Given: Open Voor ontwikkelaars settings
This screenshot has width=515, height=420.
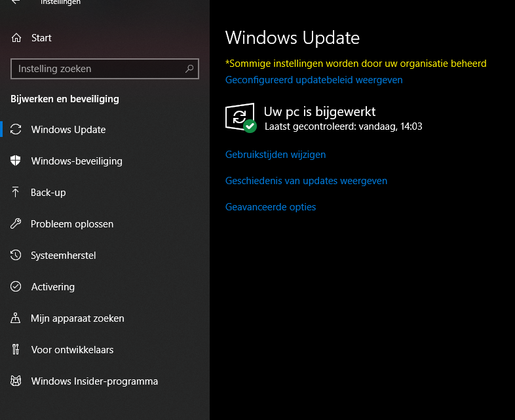Looking at the screenshot, I should 105,350.
